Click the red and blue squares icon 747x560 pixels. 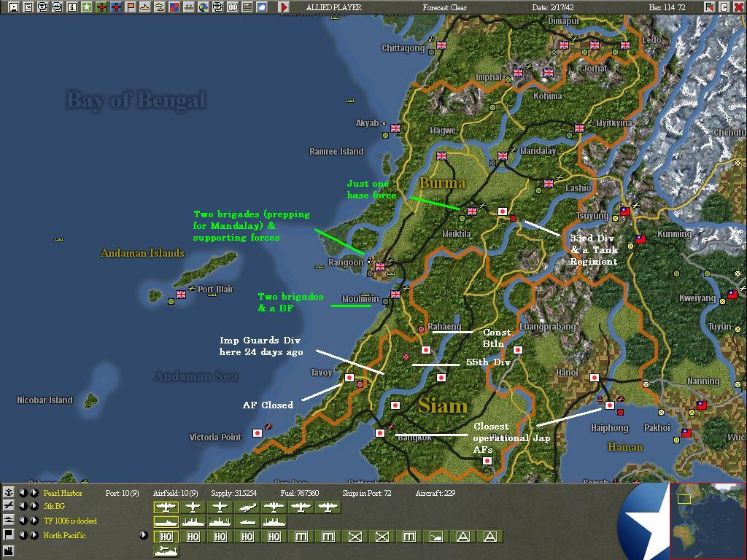[174, 7]
